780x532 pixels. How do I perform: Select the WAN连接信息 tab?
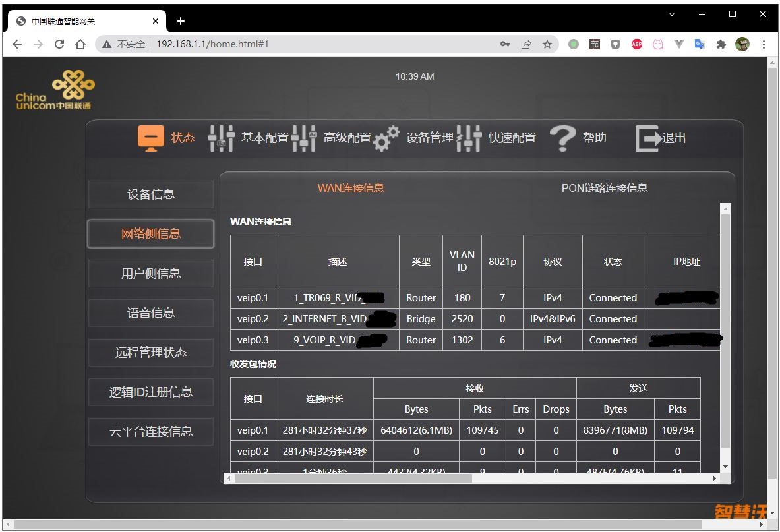351,188
